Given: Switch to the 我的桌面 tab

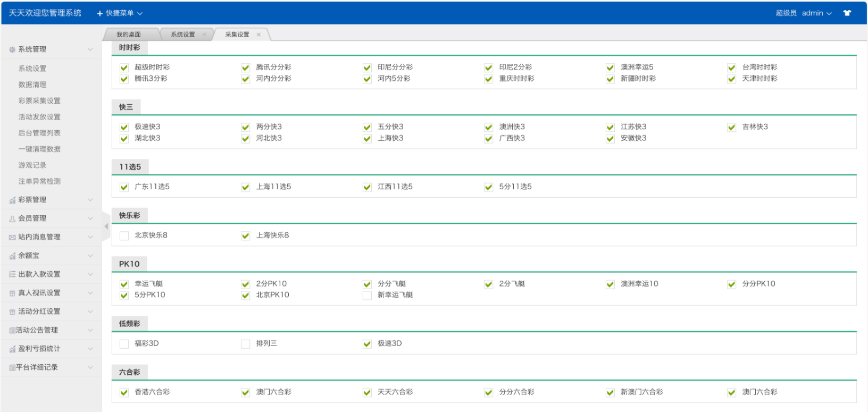Looking at the screenshot, I should pyautogui.click(x=129, y=35).
